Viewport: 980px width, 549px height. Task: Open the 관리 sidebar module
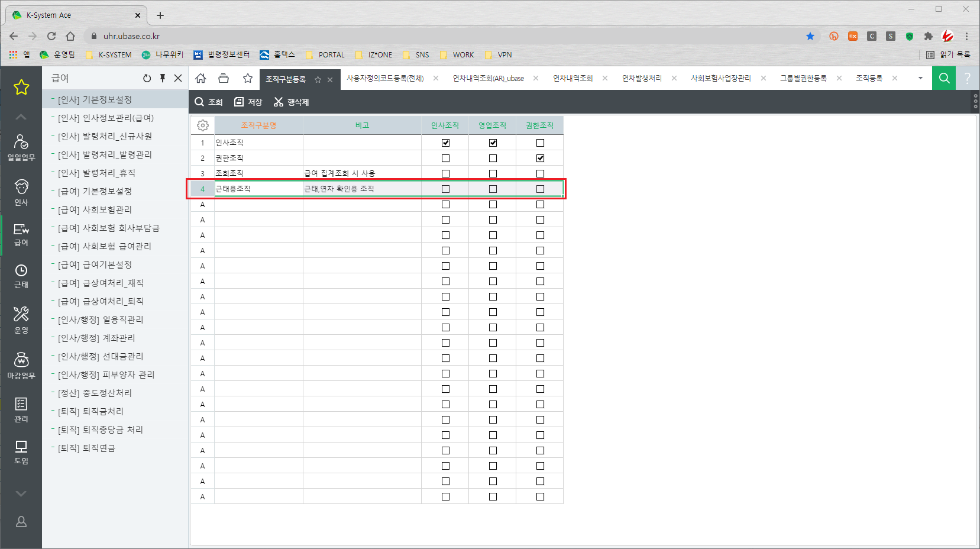(21, 410)
